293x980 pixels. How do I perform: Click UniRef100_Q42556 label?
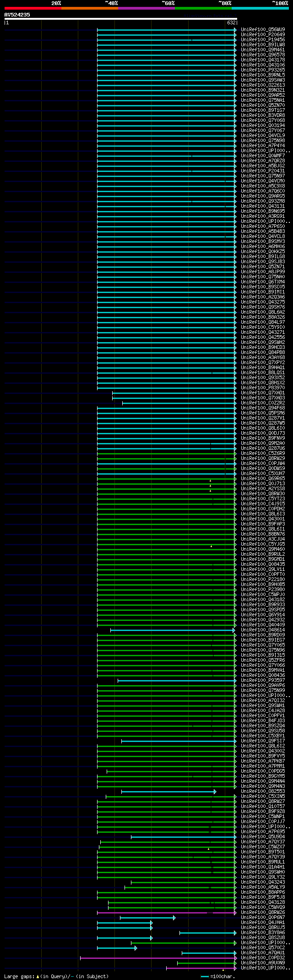pos(263,337)
